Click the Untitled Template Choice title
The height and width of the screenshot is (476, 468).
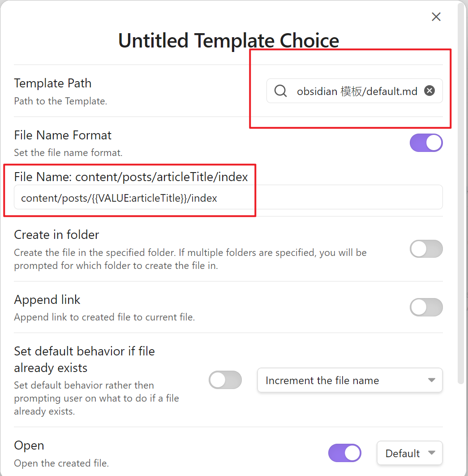[x=228, y=41]
